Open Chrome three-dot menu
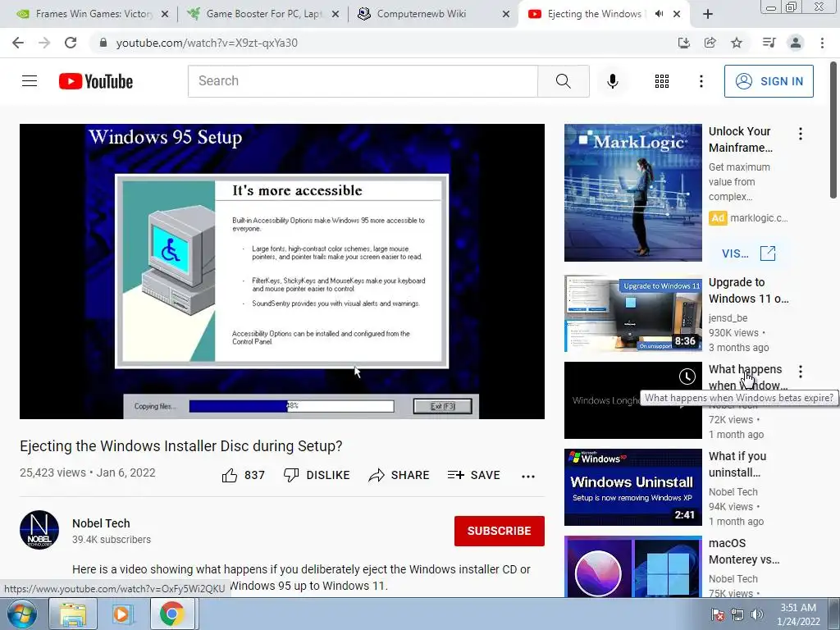The height and width of the screenshot is (630, 840). pyautogui.click(x=822, y=43)
